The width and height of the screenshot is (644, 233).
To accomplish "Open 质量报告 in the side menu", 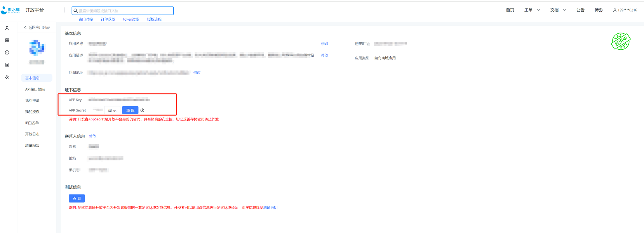I will pos(32,146).
